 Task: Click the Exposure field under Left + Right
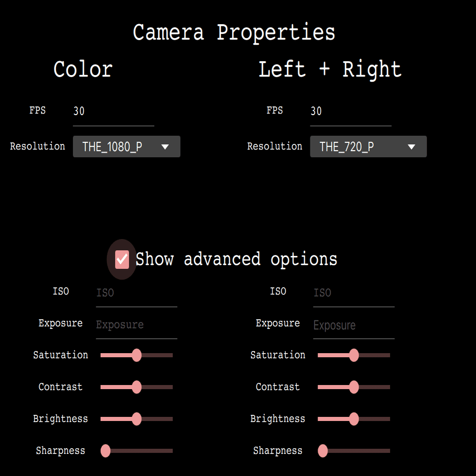(x=354, y=325)
